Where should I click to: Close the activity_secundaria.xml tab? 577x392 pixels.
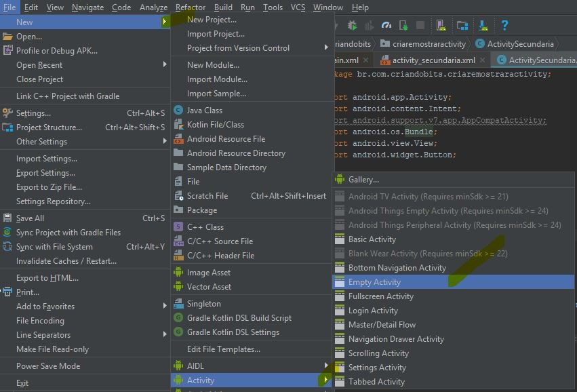[x=483, y=60]
